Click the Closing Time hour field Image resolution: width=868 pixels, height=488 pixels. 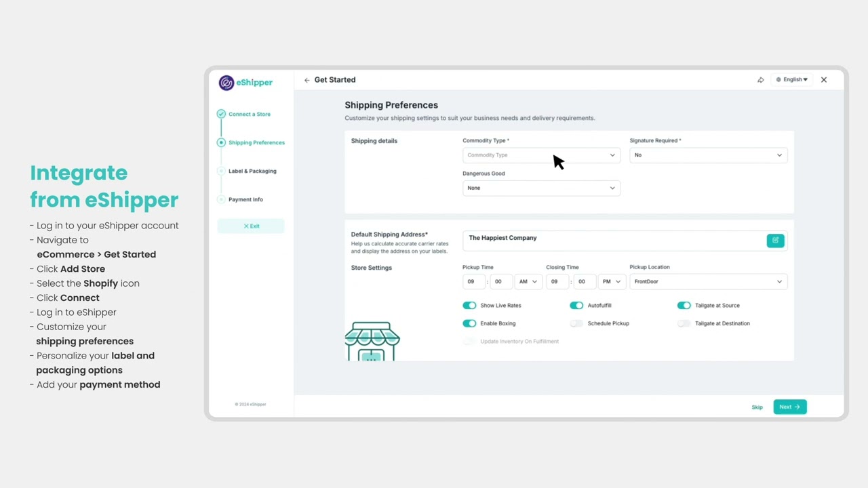pyautogui.click(x=557, y=281)
